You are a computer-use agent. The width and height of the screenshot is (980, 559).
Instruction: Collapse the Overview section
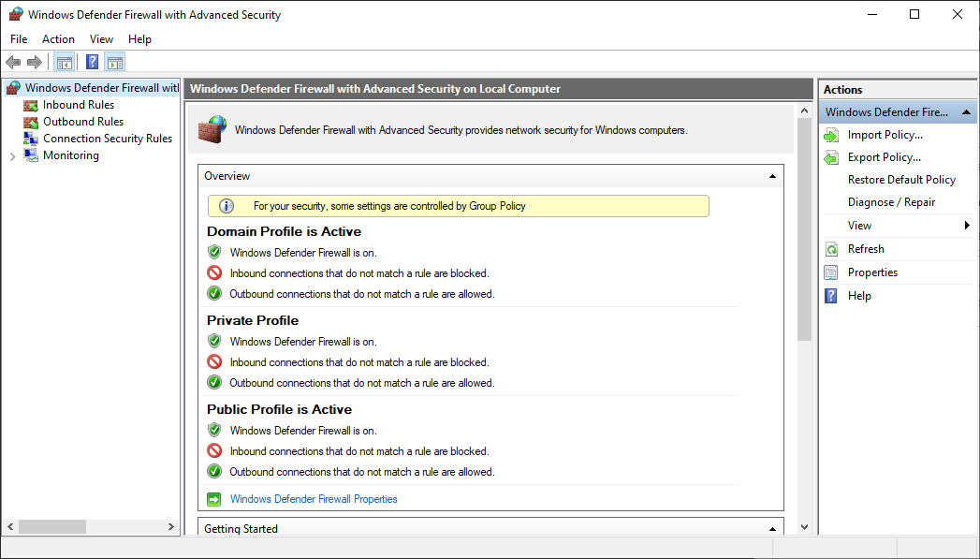click(x=772, y=176)
